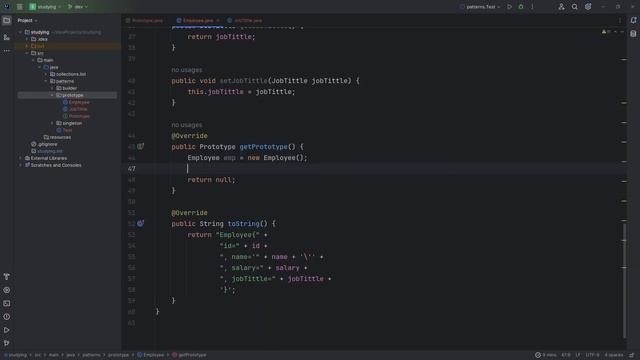The height and width of the screenshot is (360, 640).
Task: Click prototype breadcrumb in navigation bar
Action: point(118,355)
